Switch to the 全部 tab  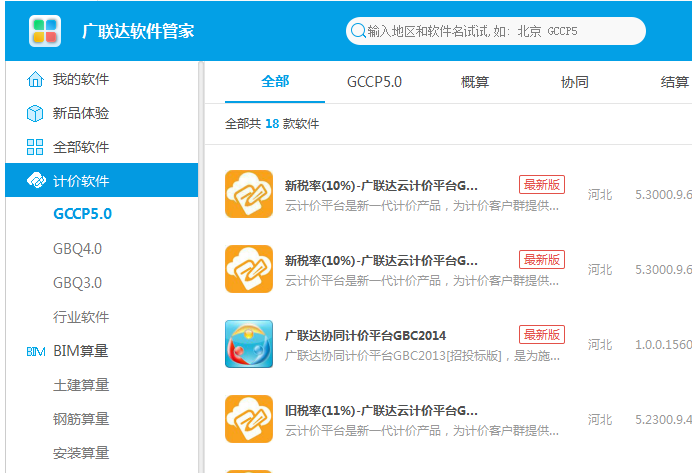coord(275,82)
